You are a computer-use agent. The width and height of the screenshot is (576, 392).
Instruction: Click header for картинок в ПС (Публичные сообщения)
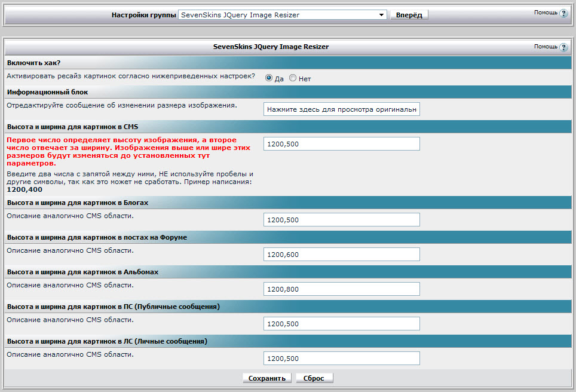pos(289,307)
